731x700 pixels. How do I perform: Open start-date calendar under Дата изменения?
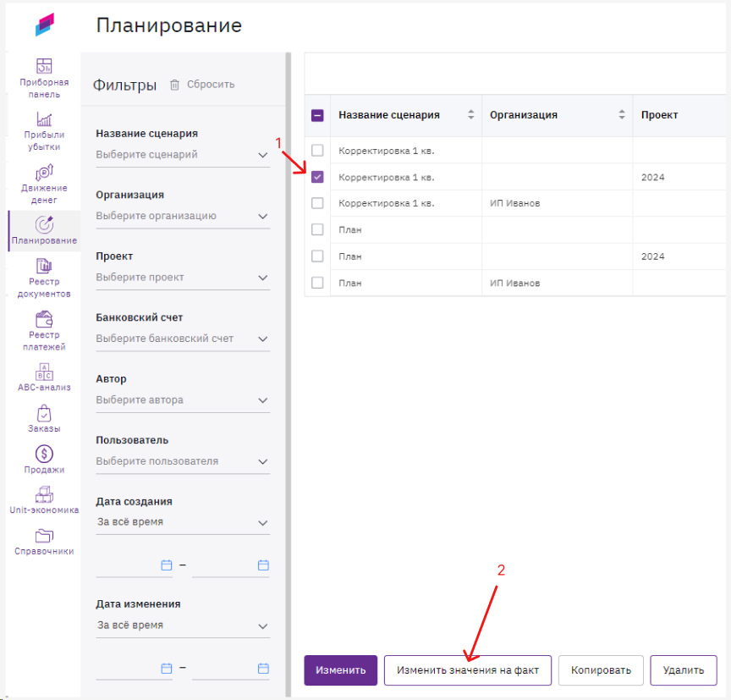pos(167,669)
